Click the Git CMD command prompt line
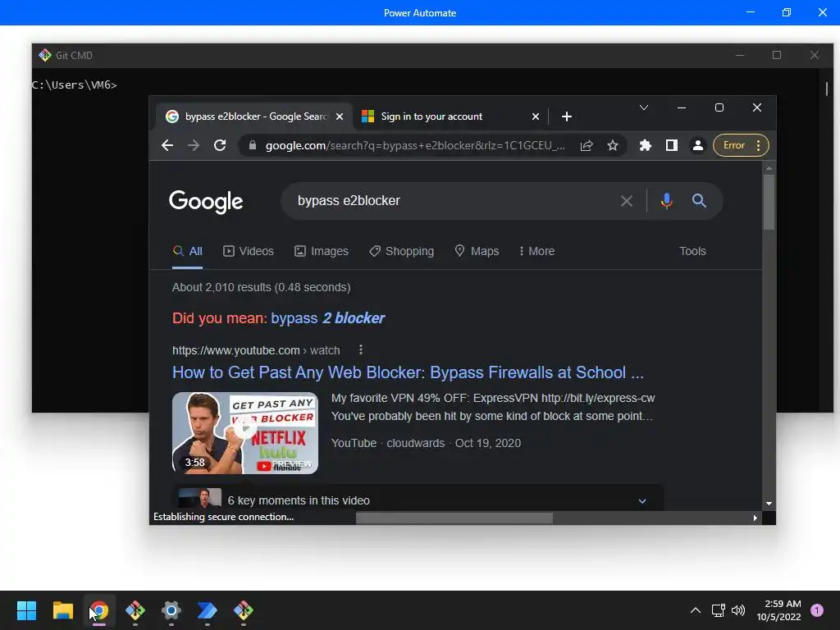 coord(75,84)
